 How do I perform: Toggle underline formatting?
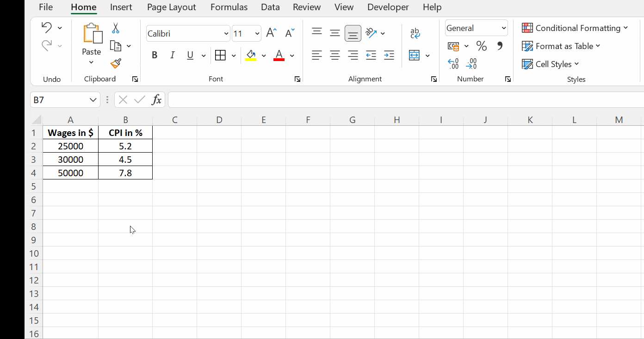190,55
